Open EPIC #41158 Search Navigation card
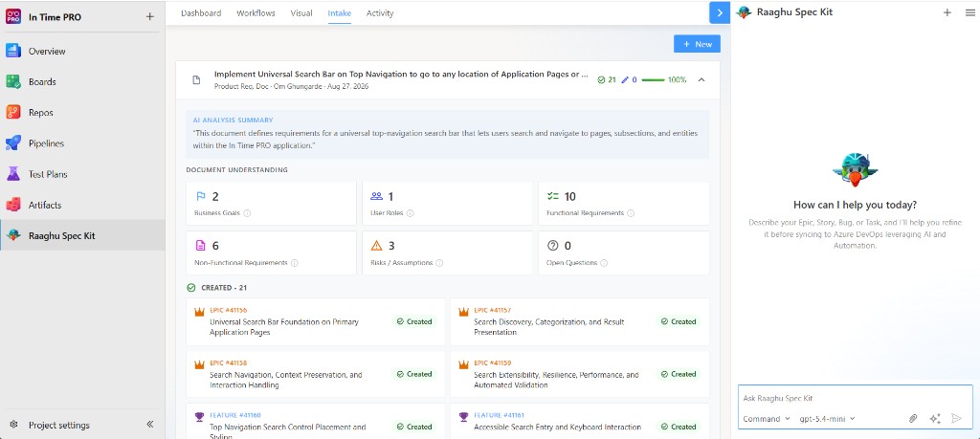Viewport: 980px width, 439px height. coord(316,374)
